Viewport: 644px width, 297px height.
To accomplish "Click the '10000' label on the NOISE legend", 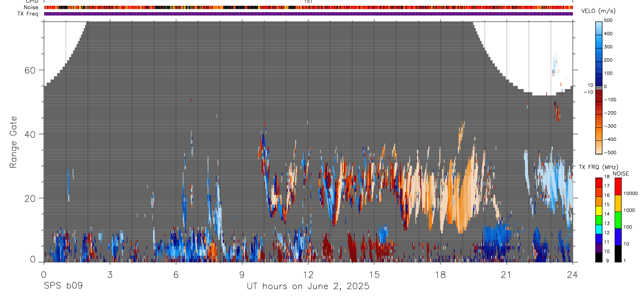I will tap(631, 193).
